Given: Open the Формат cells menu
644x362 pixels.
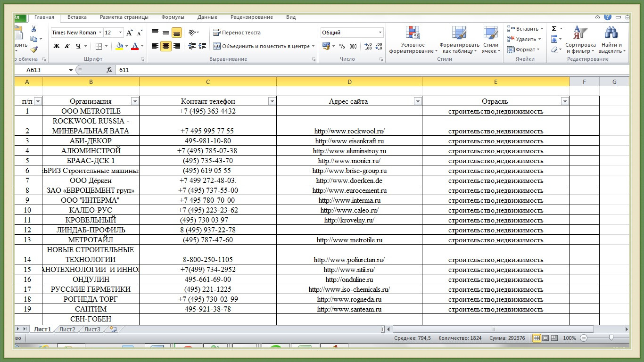Looking at the screenshot, I should click(x=523, y=49).
